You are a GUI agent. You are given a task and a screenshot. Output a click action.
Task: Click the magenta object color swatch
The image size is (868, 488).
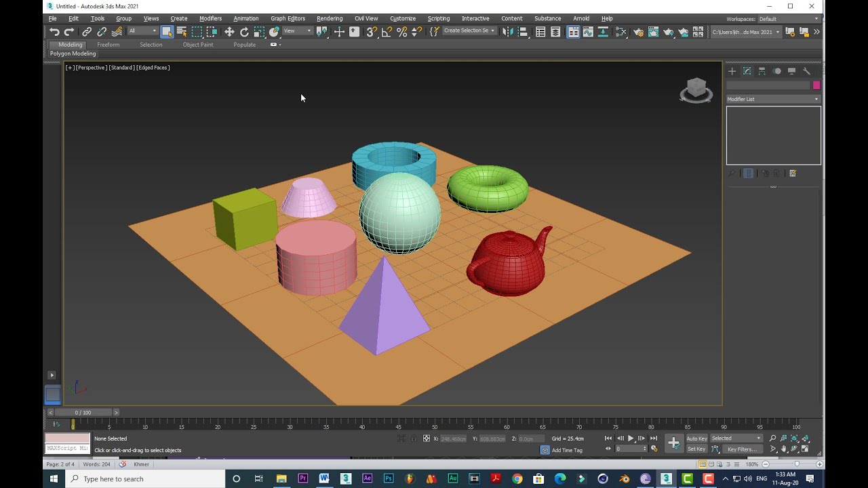point(816,85)
